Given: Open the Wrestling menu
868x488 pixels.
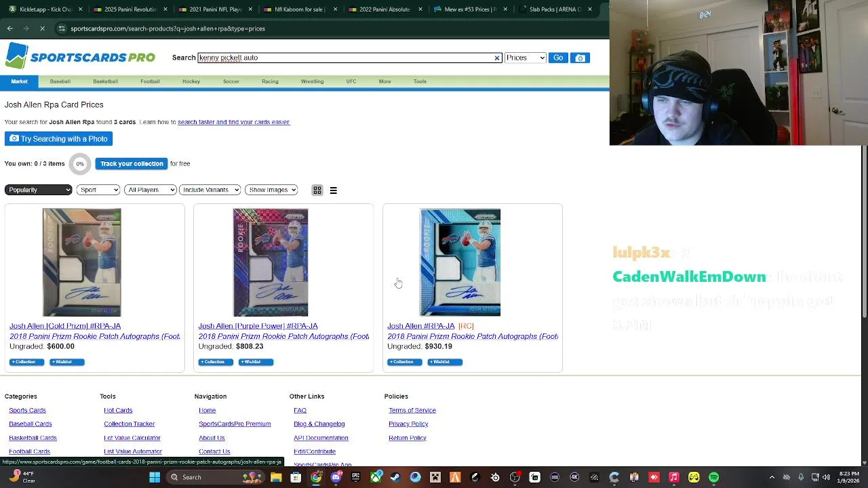Looking at the screenshot, I should (312, 81).
